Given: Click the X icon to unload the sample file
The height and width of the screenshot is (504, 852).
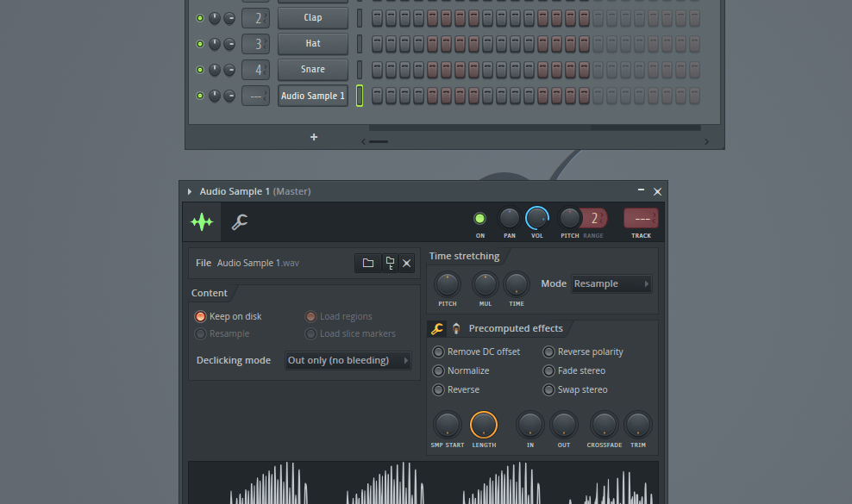Looking at the screenshot, I should point(406,263).
